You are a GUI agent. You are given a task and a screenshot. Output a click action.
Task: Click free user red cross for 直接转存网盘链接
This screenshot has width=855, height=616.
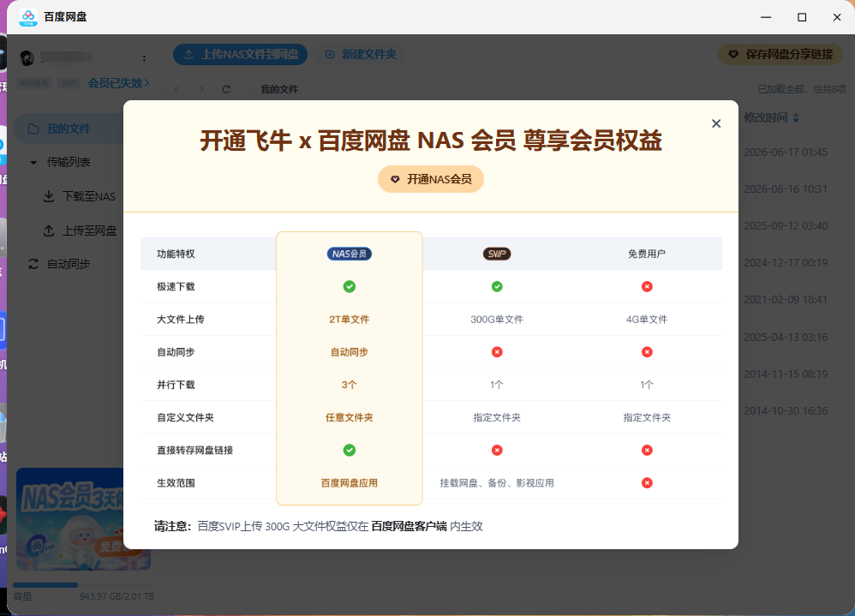[x=648, y=450]
